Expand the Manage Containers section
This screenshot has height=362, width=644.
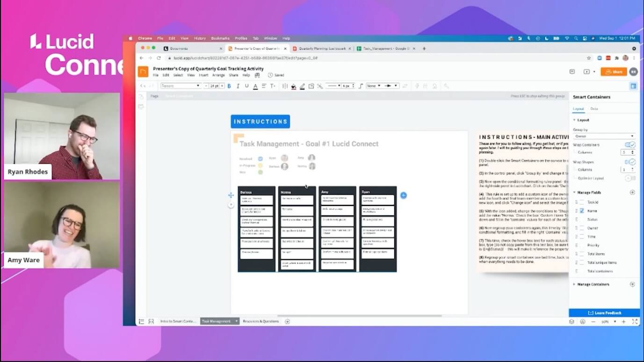tap(574, 284)
